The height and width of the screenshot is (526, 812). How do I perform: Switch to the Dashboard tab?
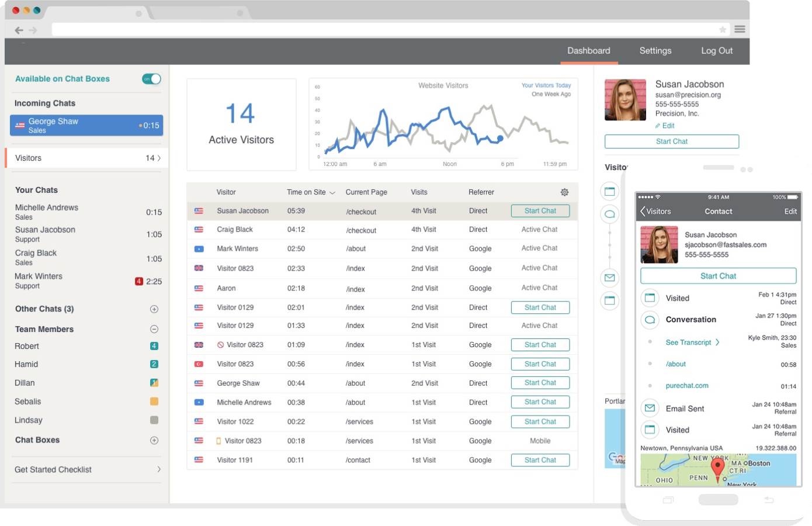pyautogui.click(x=588, y=51)
